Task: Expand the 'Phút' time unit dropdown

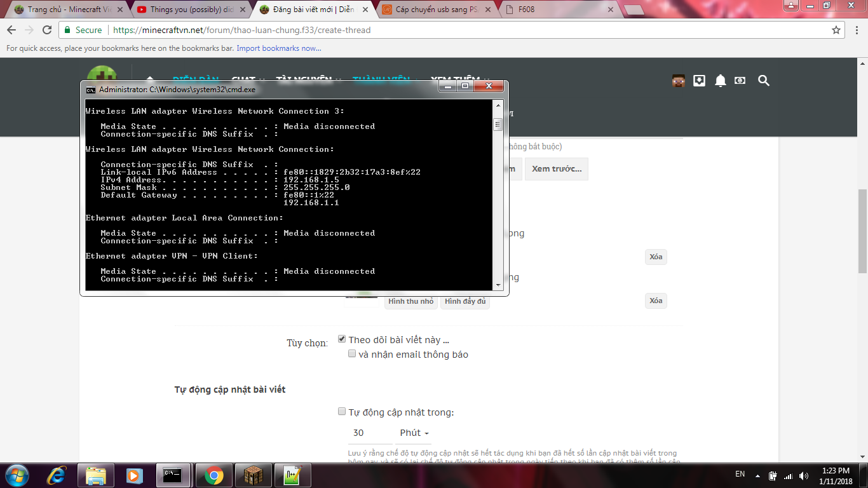Action: coord(414,433)
